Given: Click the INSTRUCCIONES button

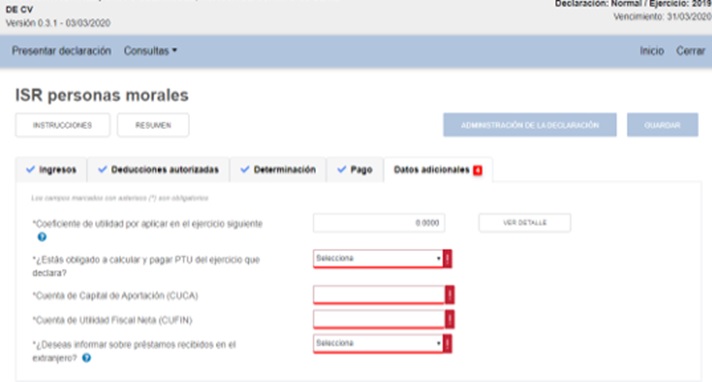Looking at the screenshot, I should [63, 125].
